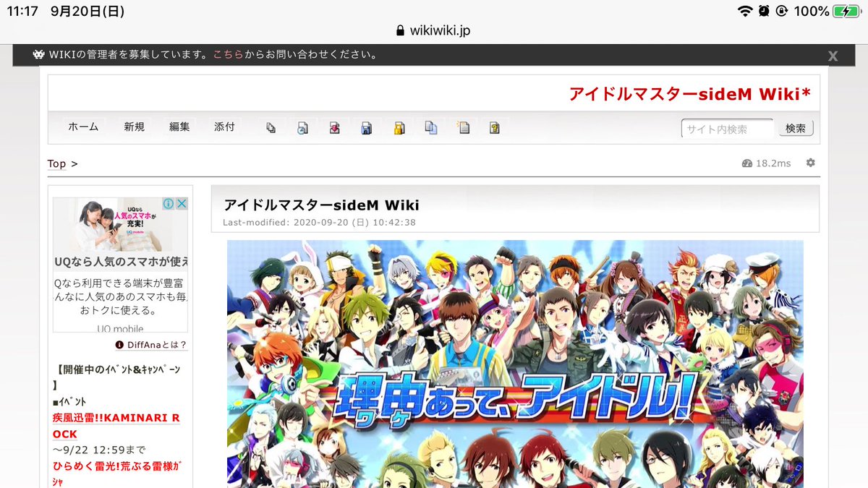868x488 pixels.
Task: Close the UQ mobile ad with X
Action: [182, 204]
